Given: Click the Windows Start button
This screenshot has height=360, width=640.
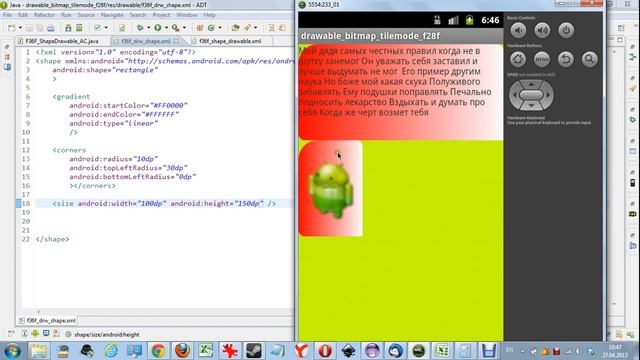Looking at the screenshot, I should 12,351.
